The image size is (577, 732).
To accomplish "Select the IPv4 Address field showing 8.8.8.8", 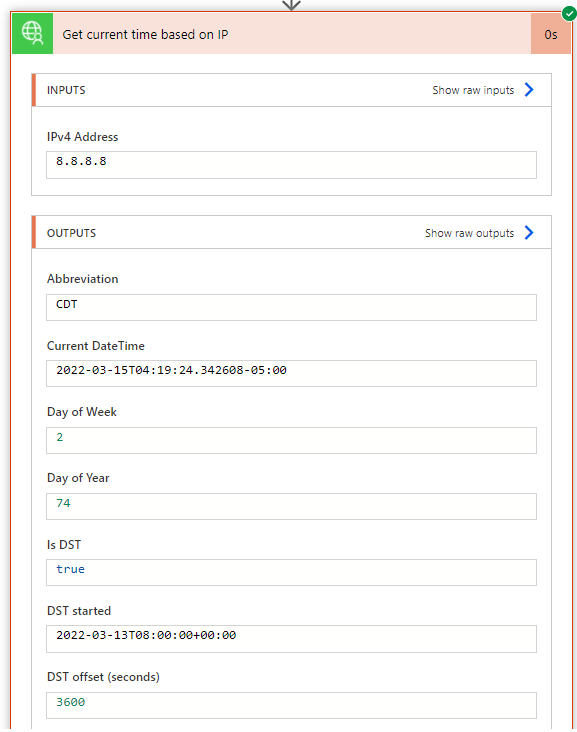I will pos(291,165).
